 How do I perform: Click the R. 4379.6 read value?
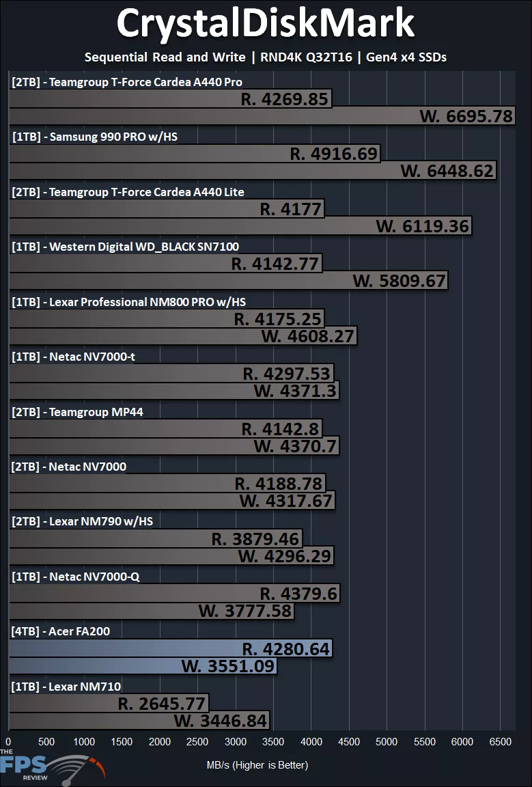298,594
